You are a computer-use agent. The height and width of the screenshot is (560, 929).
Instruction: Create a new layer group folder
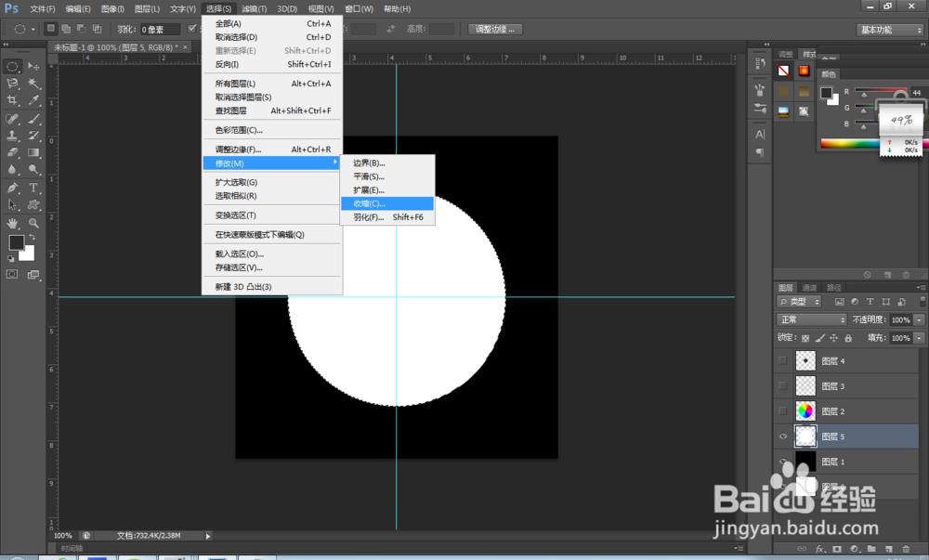pyautogui.click(x=871, y=549)
